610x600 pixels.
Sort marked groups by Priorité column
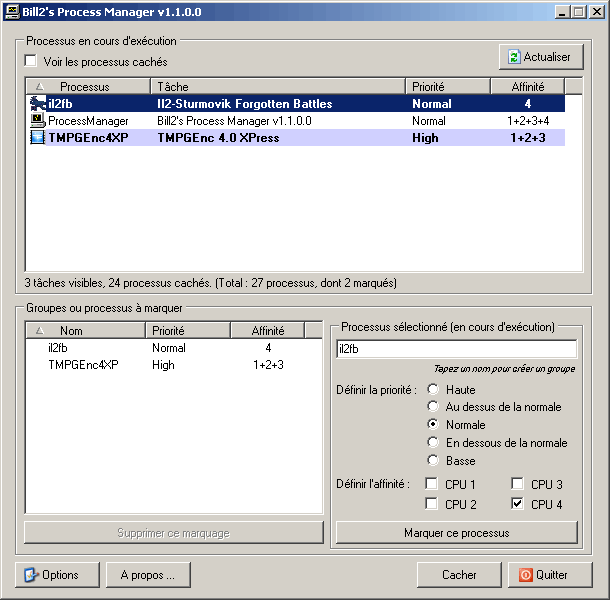click(188, 330)
